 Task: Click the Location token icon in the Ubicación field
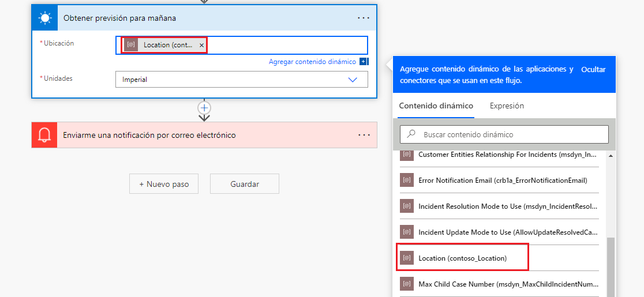(131, 45)
